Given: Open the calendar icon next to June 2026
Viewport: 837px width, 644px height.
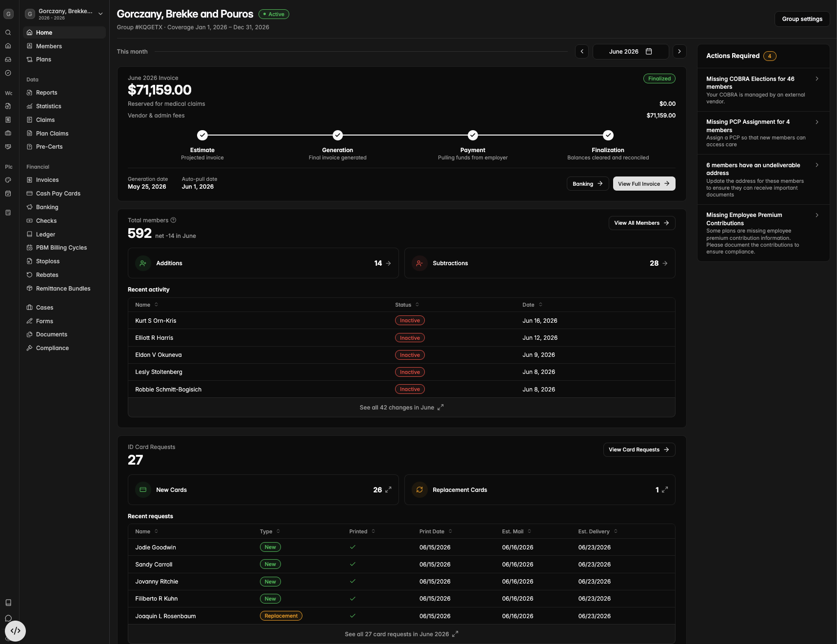Looking at the screenshot, I should [649, 52].
